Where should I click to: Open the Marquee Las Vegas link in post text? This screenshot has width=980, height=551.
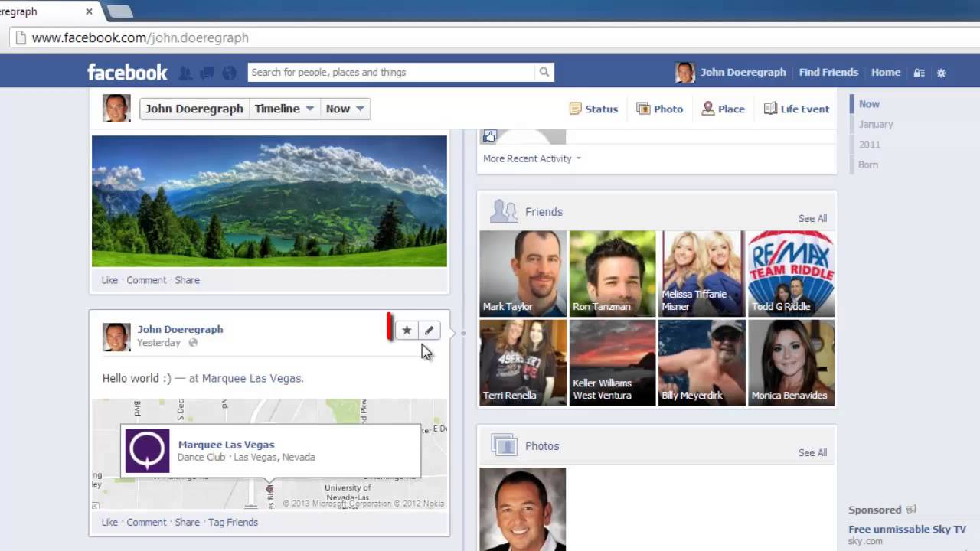coord(253,378)
